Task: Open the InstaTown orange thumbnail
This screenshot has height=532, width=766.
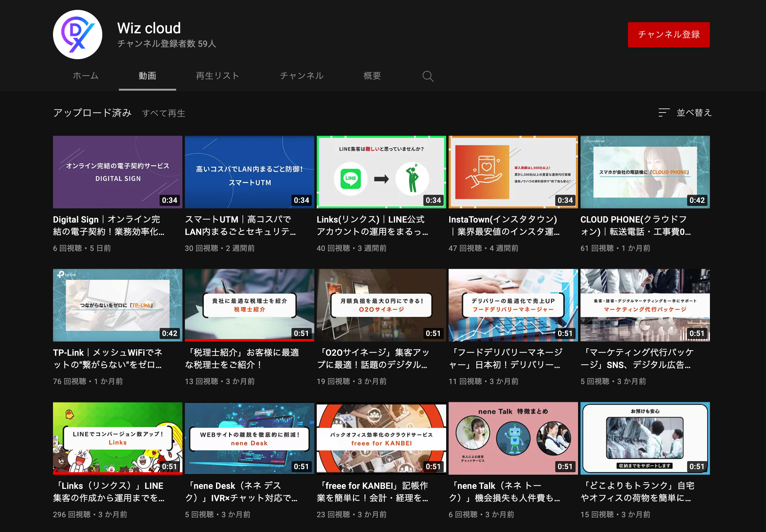Action: (513, 172)
